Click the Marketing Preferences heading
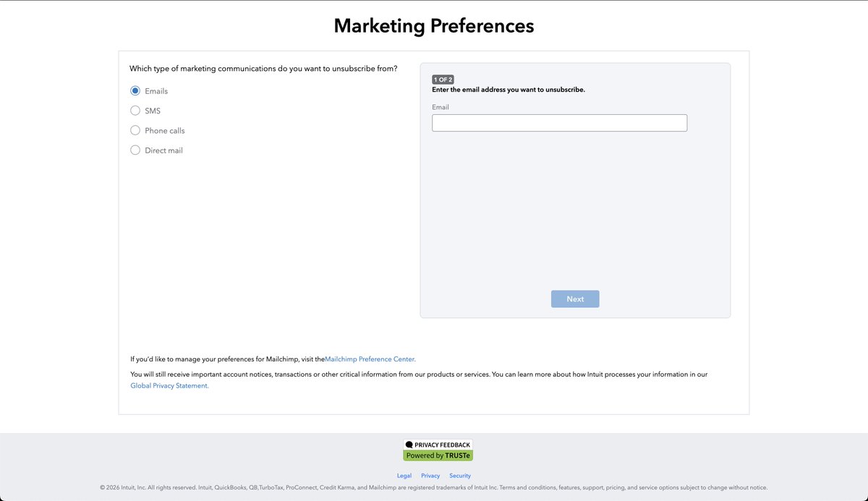Image resolution: width=868 pixels, height=501 pixels. [x=434, y=26]
